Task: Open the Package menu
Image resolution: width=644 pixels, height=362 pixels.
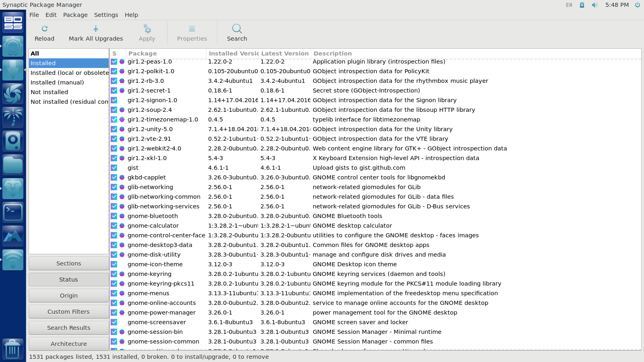Action: [x=75, y=15]
